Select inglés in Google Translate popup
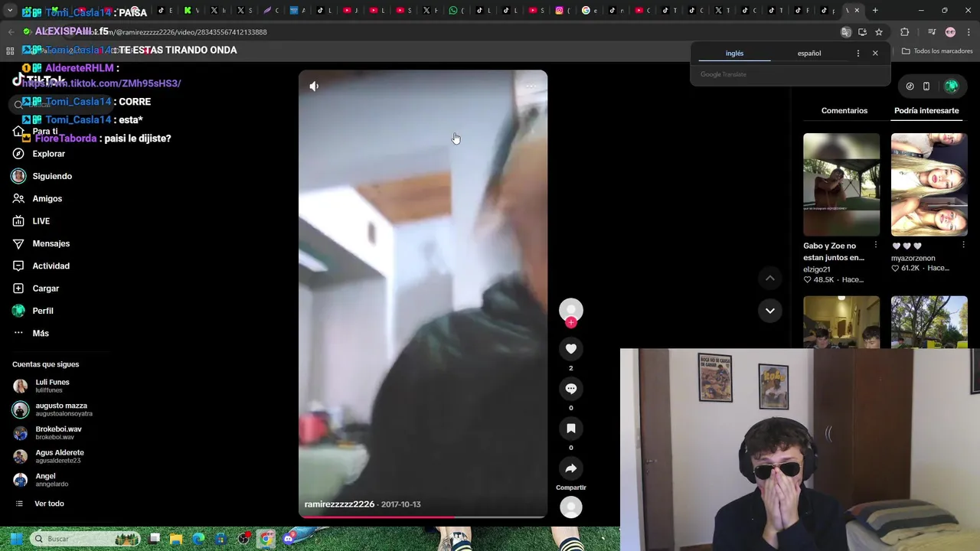This screenshot has height=551, width=980. 734,54
